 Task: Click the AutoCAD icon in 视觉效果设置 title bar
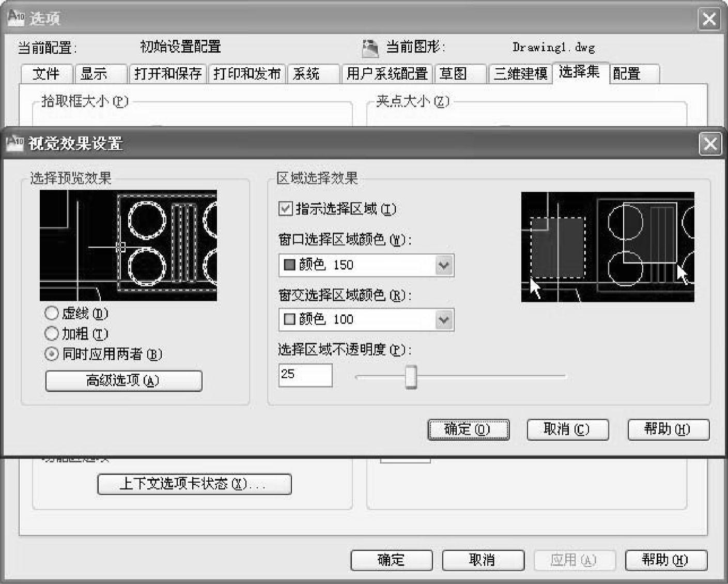14,143
